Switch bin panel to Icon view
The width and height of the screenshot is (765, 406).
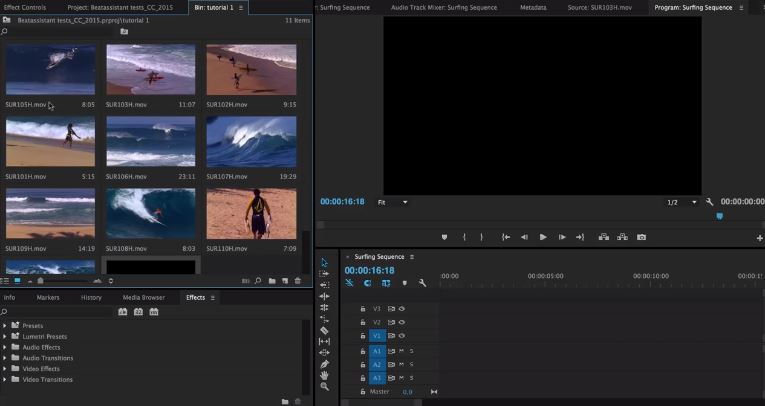coord(18,281)
